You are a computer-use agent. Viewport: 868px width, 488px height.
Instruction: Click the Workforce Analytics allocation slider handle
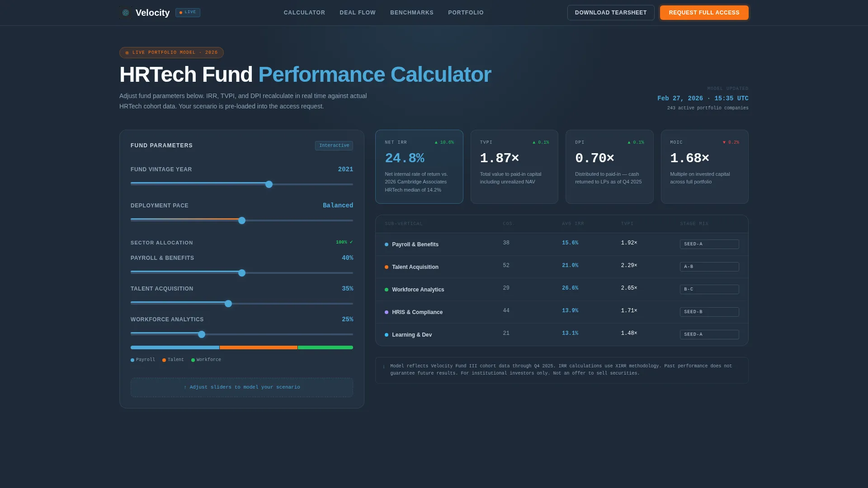(202, 334)
